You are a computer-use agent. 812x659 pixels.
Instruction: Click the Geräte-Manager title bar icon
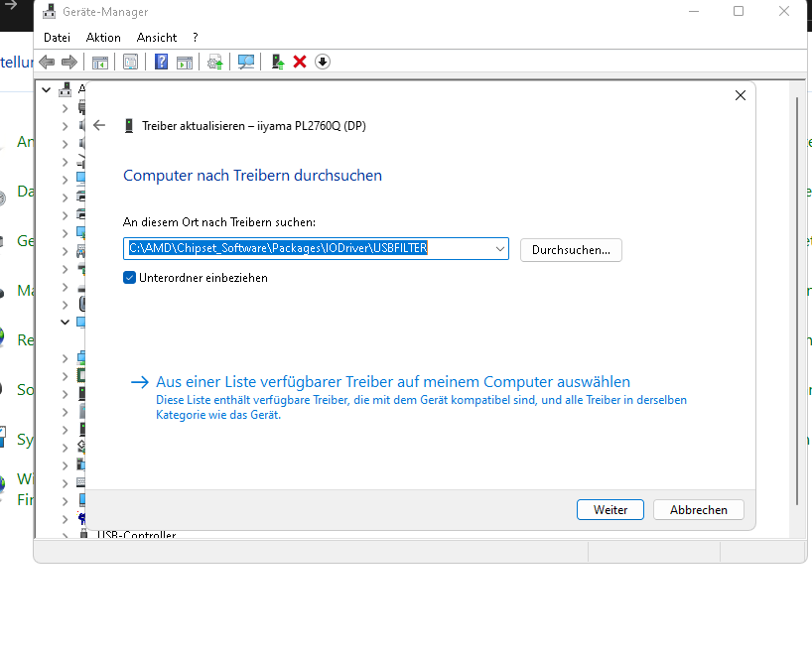[50, 11]
